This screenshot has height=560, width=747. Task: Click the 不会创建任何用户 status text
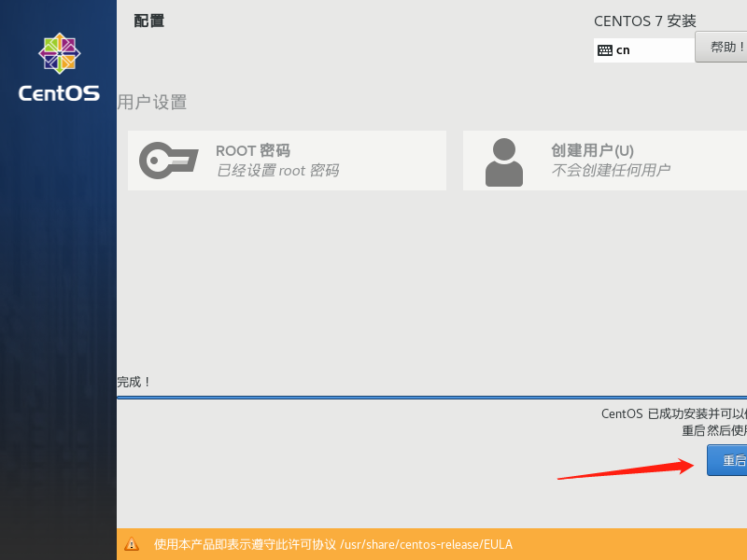(612, 171)
